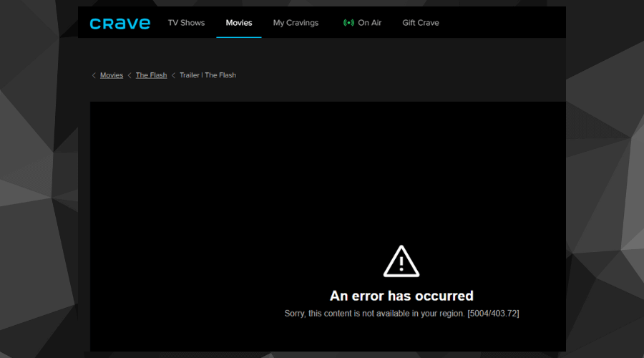The width and height of the screenshot is (644, 358).
Task: Click the chevron before Movies breadcrumb
Action: [x=94, y=75]
